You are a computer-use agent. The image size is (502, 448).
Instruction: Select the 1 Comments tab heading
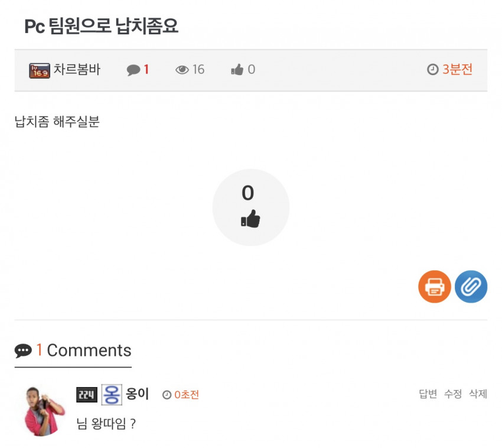pyautogui.click(x=73, y=350)
